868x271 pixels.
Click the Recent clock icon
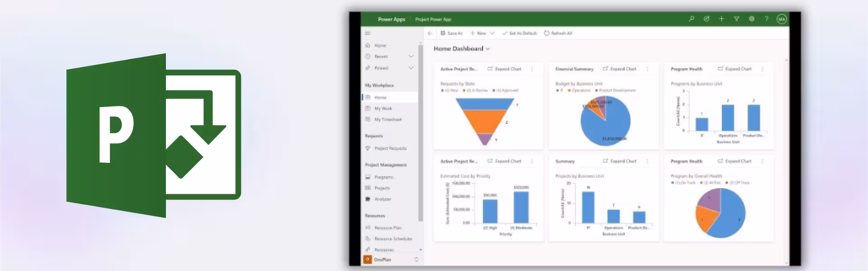[x=368, y=56]
